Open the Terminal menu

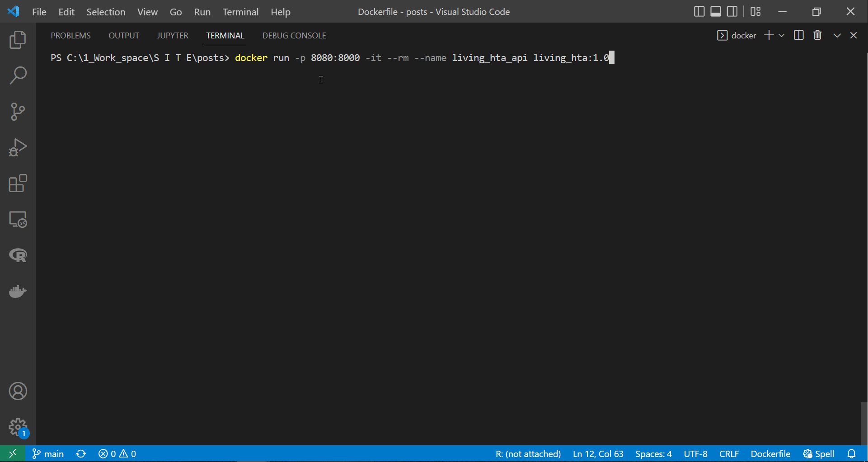240,12
